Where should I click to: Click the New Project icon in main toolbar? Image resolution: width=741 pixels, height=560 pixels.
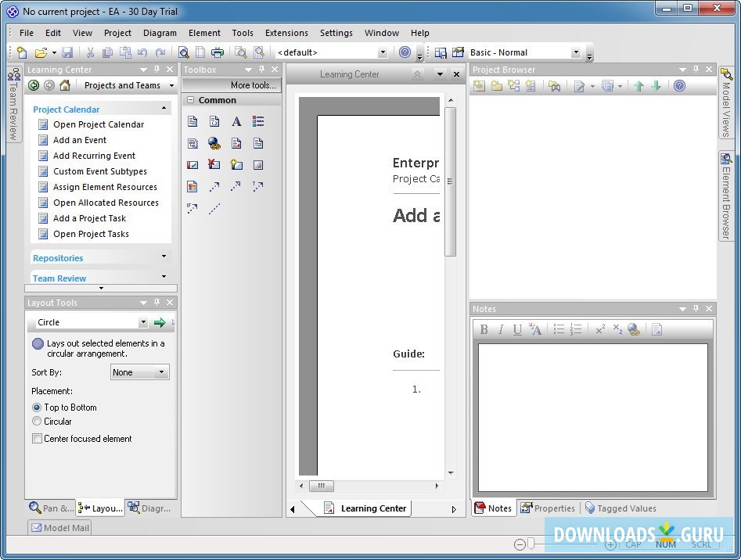click(22, 52)
